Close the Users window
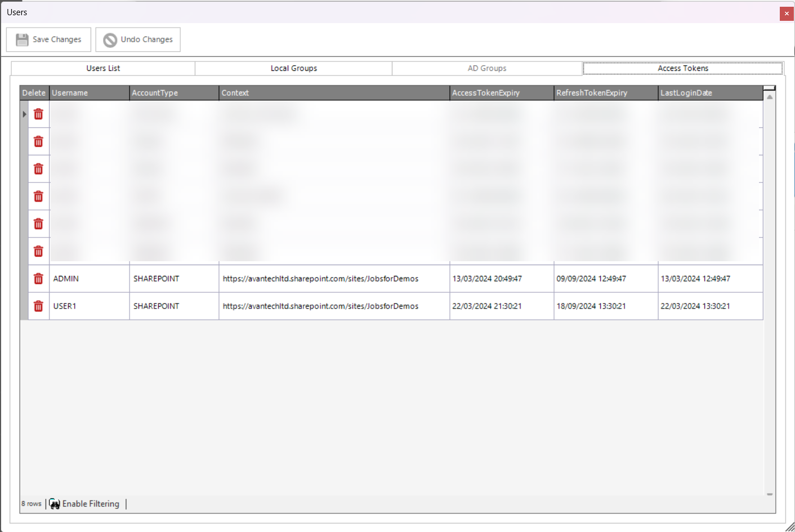This screenshot has width=795, height=532. pos(787,14)
